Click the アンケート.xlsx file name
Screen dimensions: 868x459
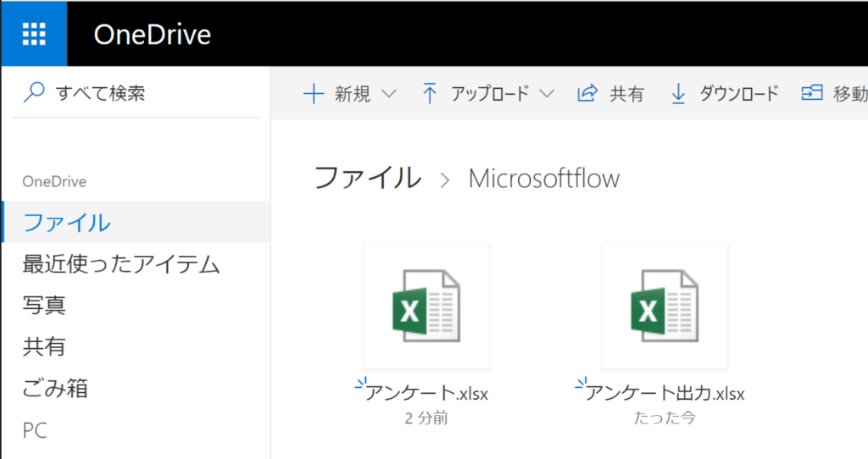coord(426,393)
